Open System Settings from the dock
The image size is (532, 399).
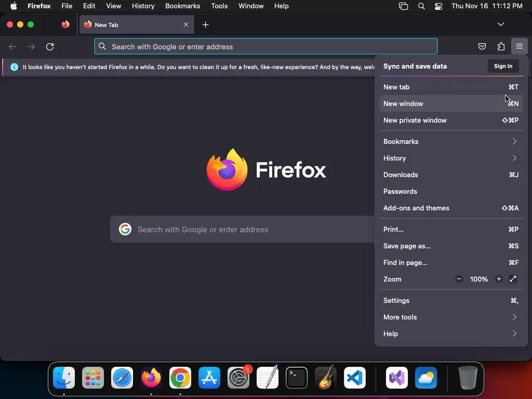(238, 378)
